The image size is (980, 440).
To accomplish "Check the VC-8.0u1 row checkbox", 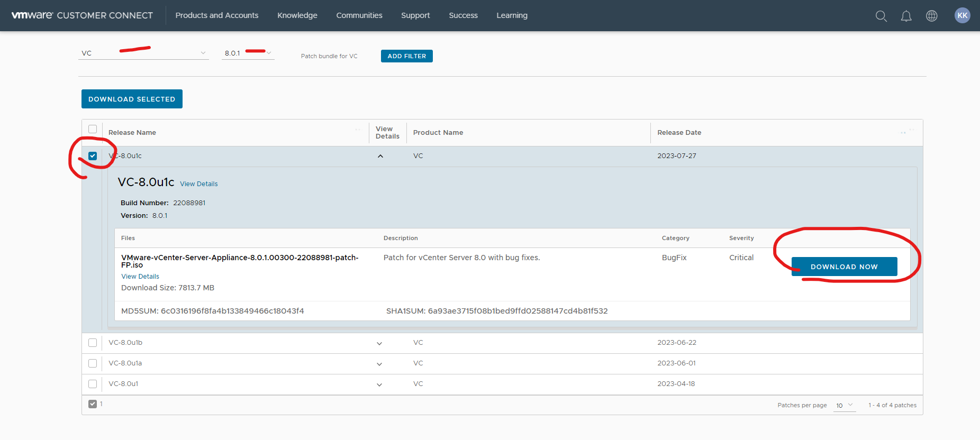I will [93, 384].
